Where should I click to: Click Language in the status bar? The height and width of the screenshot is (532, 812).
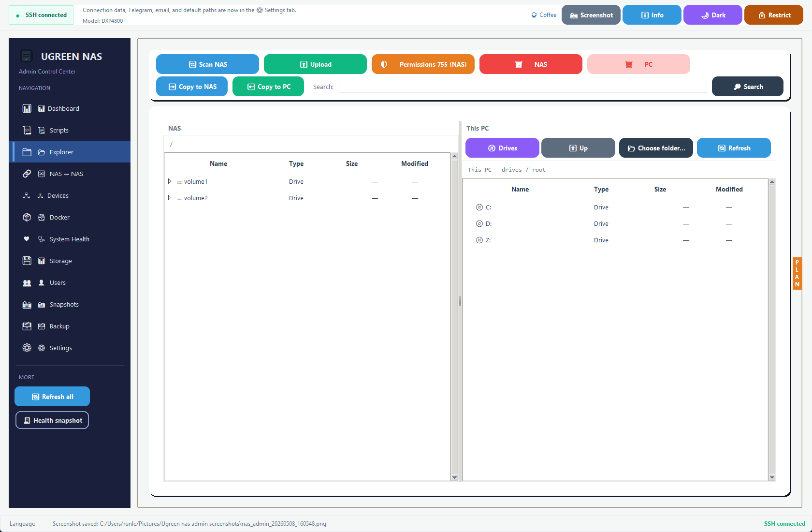22,524
